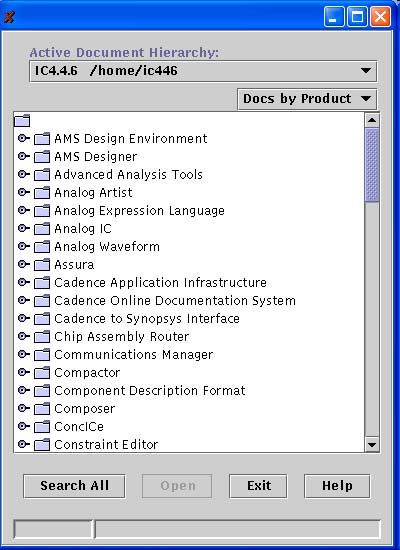
Task: Select Component Description Format entry
Action: click(149, 390)
